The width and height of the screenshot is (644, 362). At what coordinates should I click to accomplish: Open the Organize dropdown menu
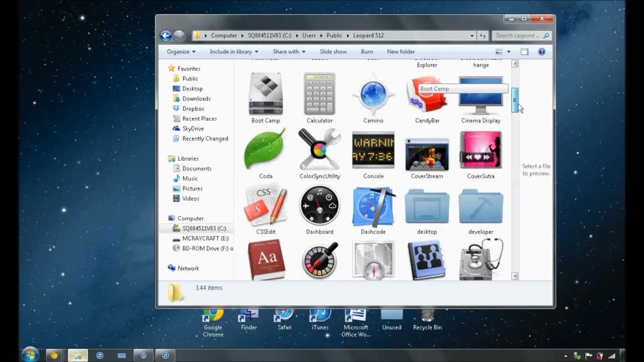tap(181, 51)
